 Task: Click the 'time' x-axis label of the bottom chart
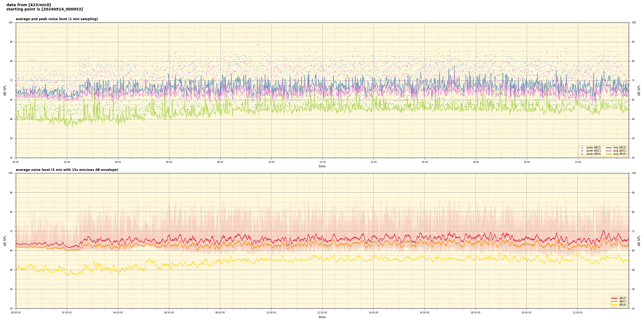(322, 317)
